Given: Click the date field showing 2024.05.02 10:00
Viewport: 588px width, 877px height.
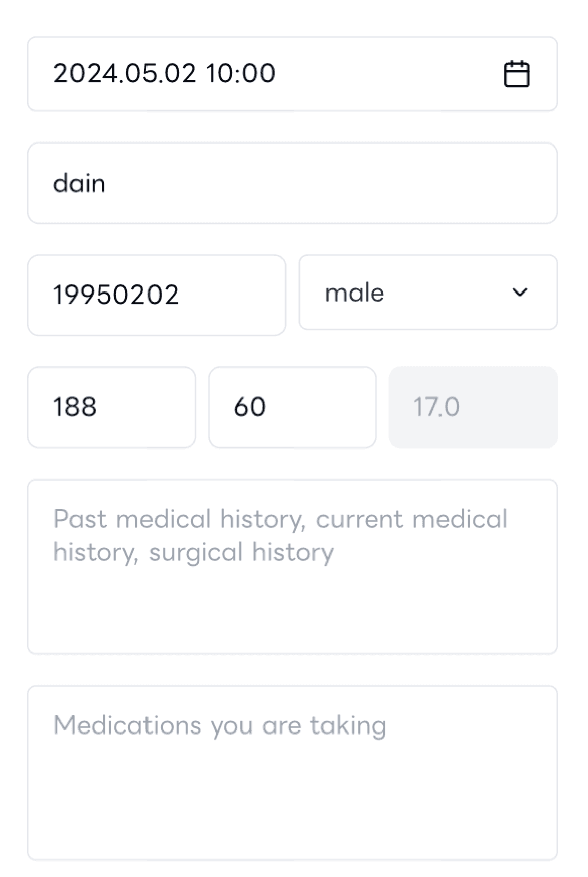Looking at the screenshot, I should 292,74.
